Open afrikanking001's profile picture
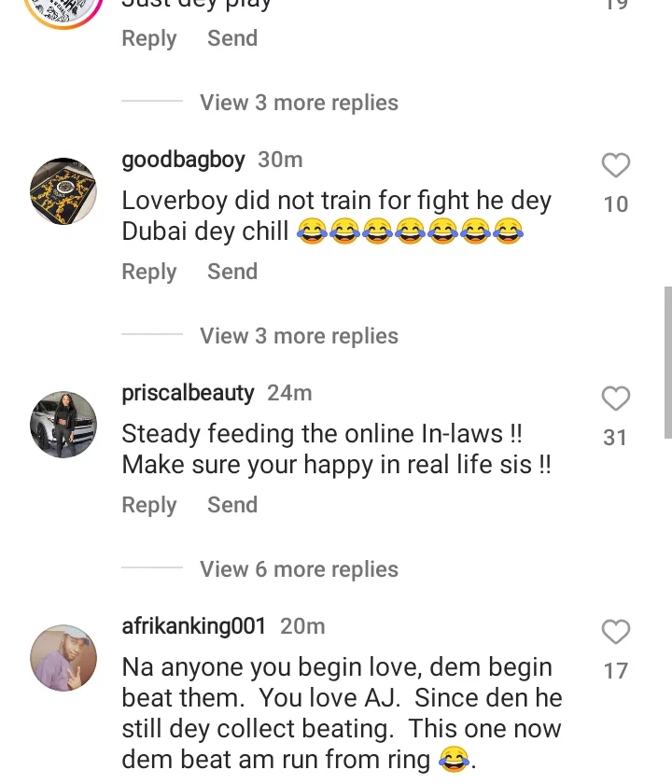 pos(63,658)
